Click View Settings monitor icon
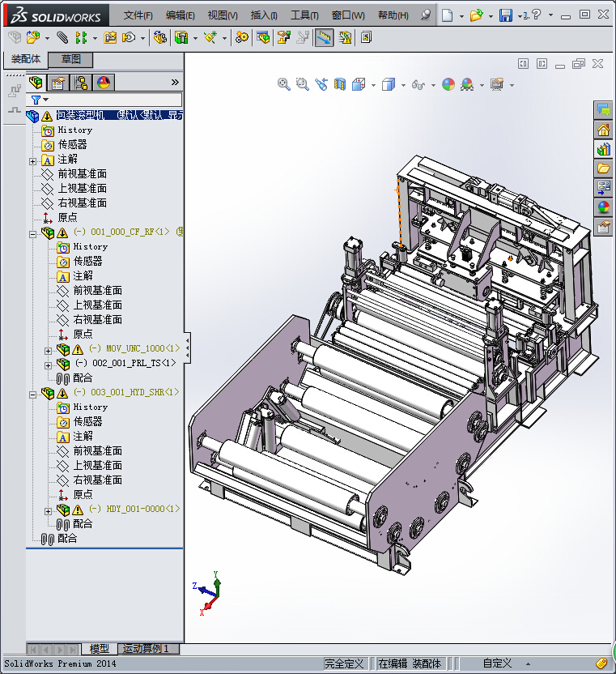616x674 pixels. [x=497, y=84]
